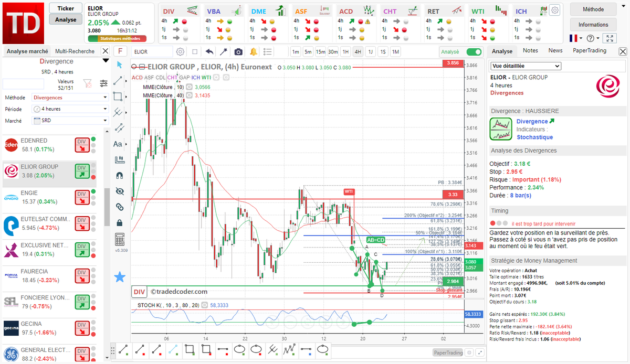Screen dimensions: 630x364
Task: Select the 1J timeframe
Action: click(370, 51)
